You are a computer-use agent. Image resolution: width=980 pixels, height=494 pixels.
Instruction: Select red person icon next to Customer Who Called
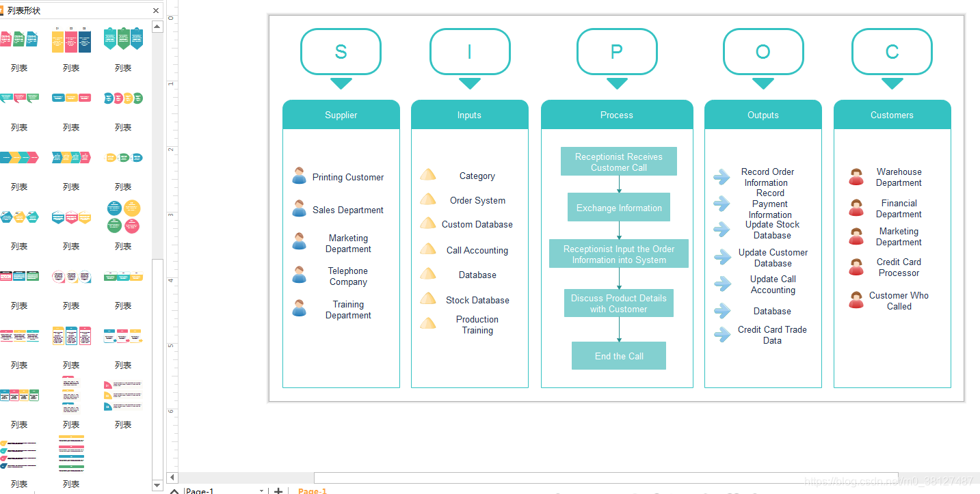pos(856,300)
